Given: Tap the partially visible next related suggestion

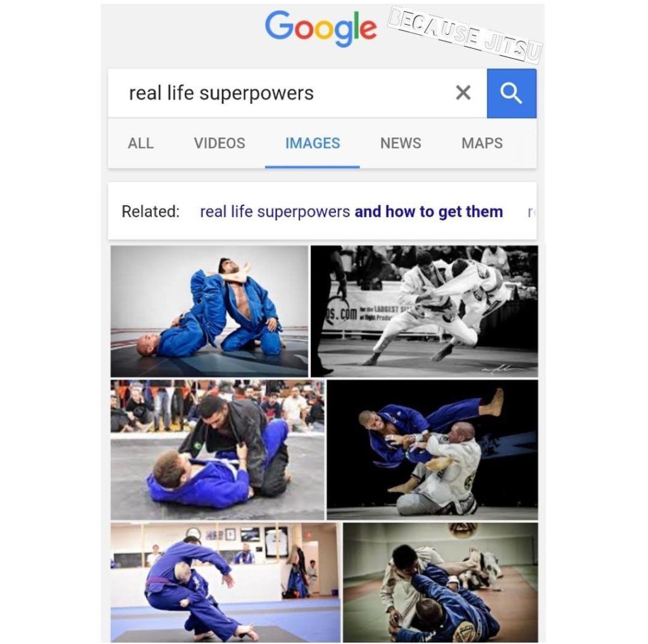Looking at the screenshot, I should pyautogui.click(x=532, y=212).
